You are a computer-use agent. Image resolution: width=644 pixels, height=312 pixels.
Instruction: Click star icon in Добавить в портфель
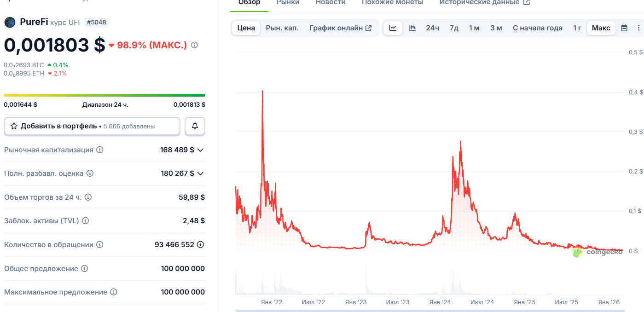tap(14, 126)
